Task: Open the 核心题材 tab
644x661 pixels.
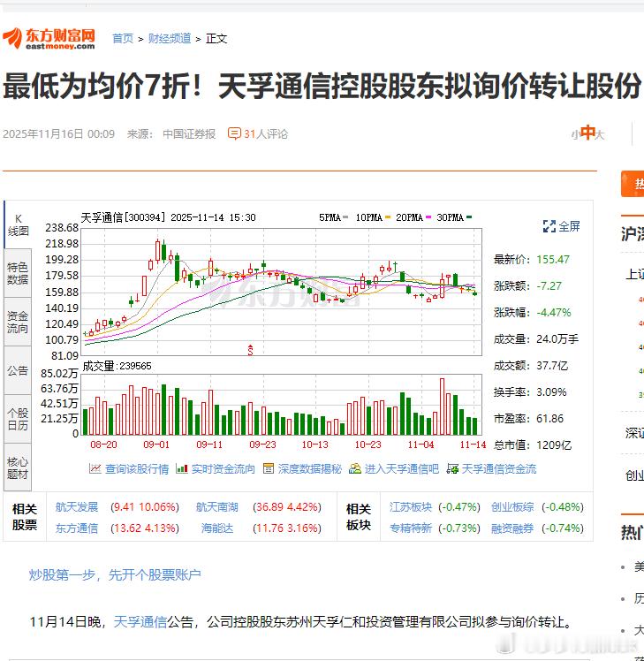Action: tap(18, 467)
